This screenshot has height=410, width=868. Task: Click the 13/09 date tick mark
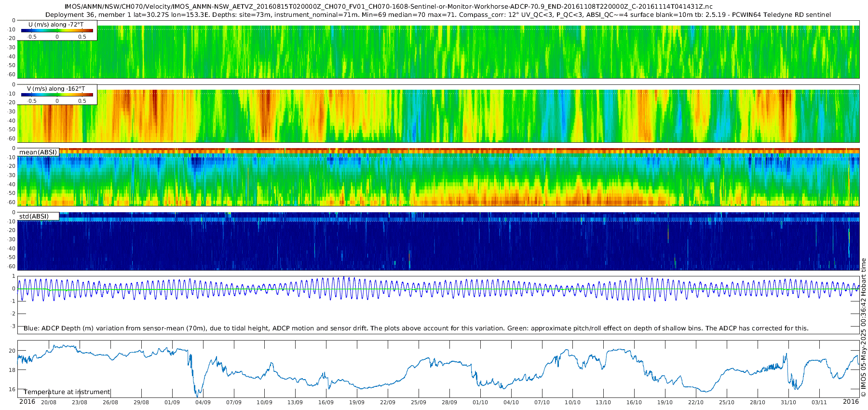pos(295,402)
